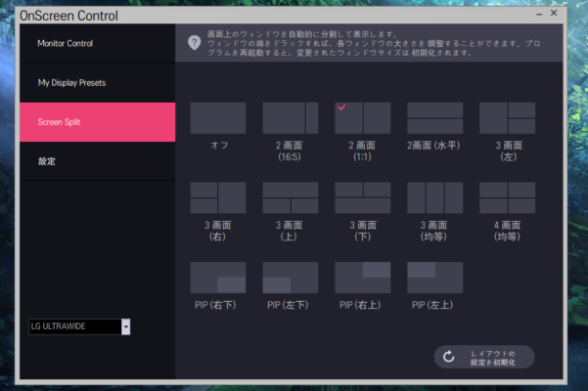Click the help question mark icon
588x391 pixels.
tap(194, 43)
